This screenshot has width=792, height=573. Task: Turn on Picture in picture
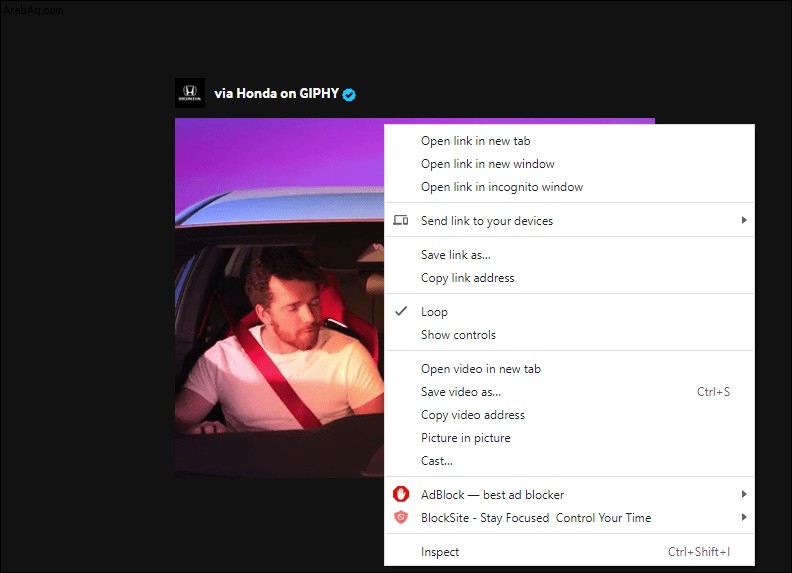pos(569,438)
